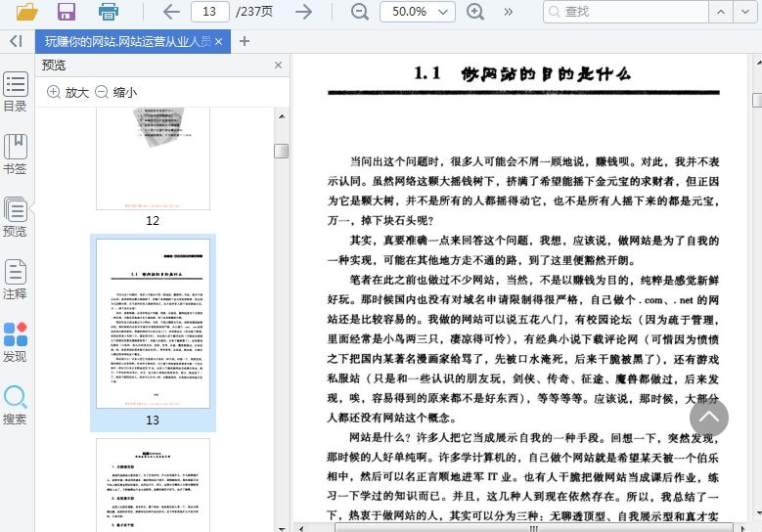Open the 搜索 search panel

[x=15, y=405]
